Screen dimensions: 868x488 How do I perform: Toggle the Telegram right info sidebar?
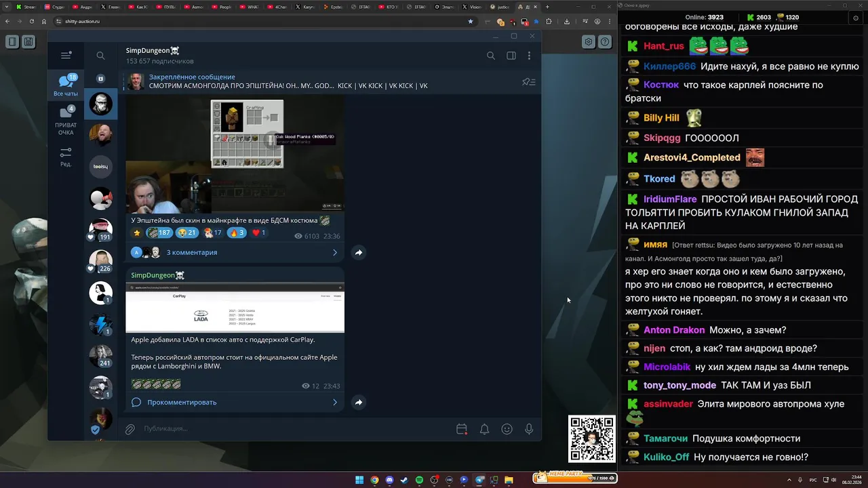(511, 56)
